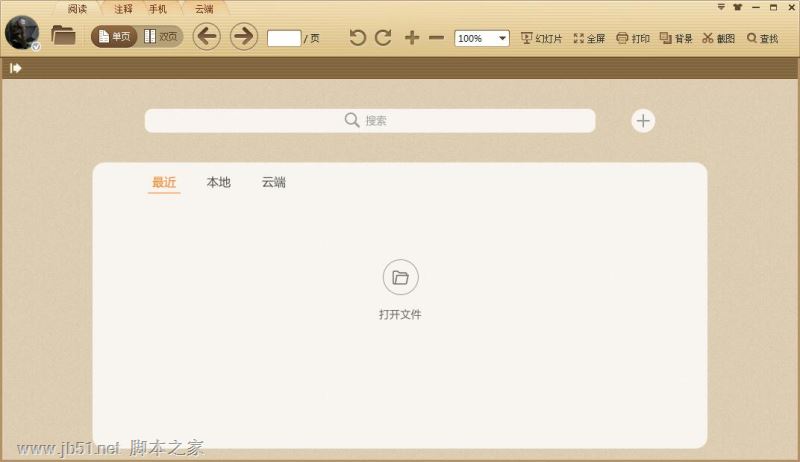Zoom out with the minus icon
The height and width of the screenshot is (462, 800).
pyautogui.click(x=436, y=38)
